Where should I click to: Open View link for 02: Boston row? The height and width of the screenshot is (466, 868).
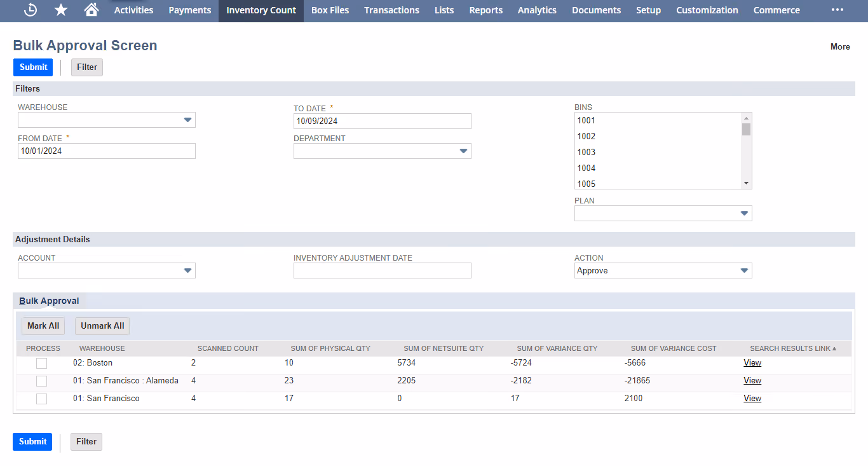pos(752,363)
